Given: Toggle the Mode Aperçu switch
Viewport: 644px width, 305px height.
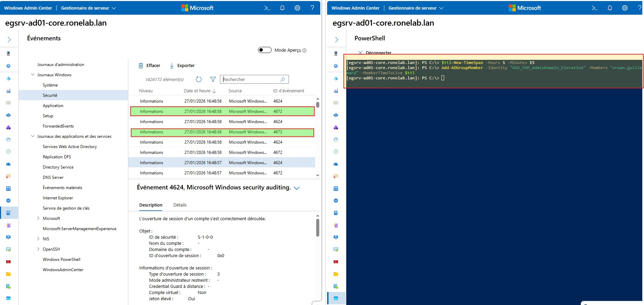Looking at the screenshot, I should tap(265, 50).
